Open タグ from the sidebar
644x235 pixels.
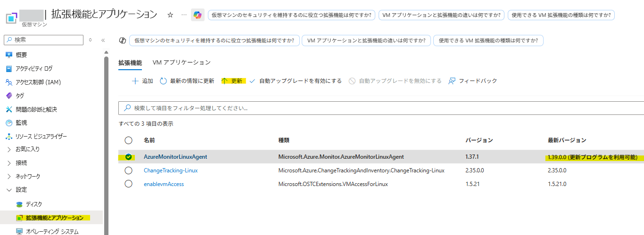click(x=19, y=96)
